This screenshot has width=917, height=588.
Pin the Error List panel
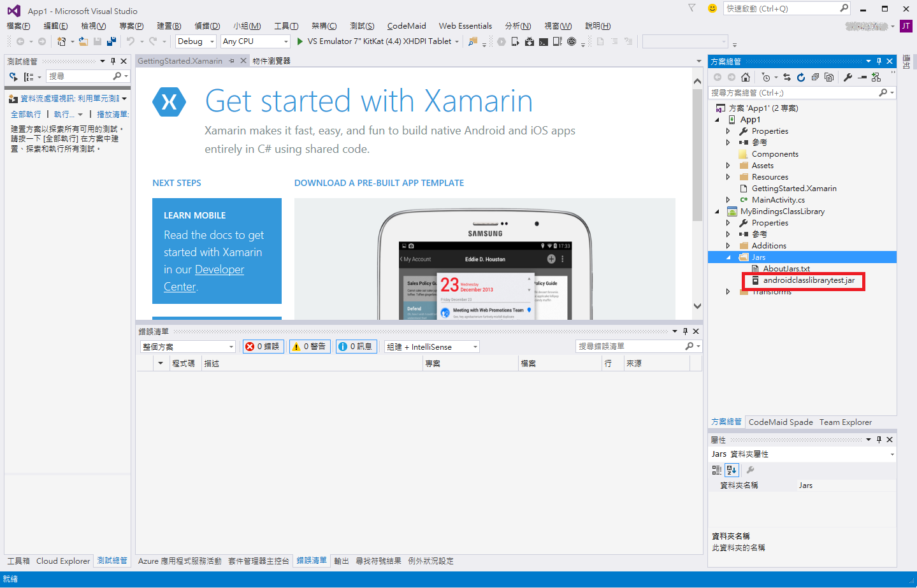click(x=685, y=331)
